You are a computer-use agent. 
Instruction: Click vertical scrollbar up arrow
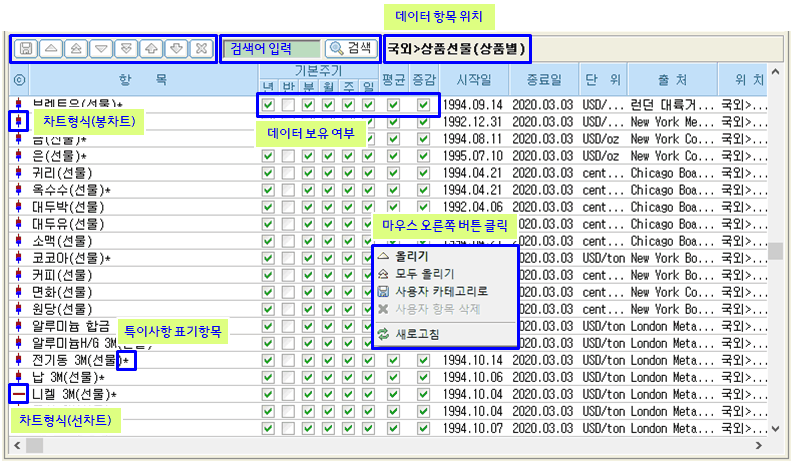(x=776, y=72)
